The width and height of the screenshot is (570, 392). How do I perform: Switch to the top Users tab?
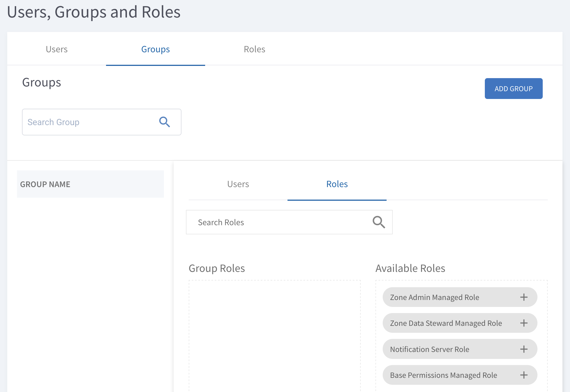click(57, 49)
